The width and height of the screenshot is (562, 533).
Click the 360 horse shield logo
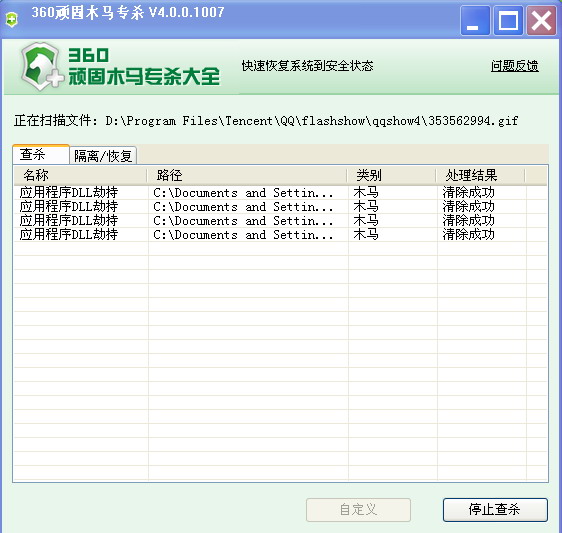pos(41,67)
